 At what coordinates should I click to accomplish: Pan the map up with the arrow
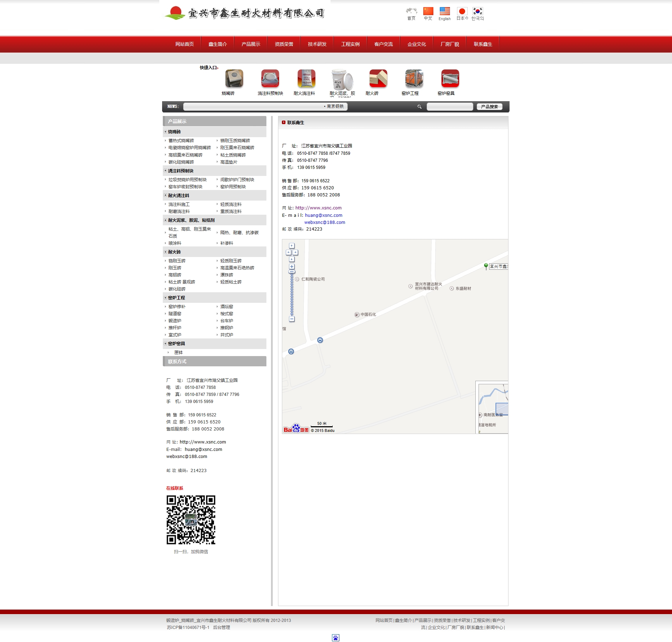[x=292, y=246]
